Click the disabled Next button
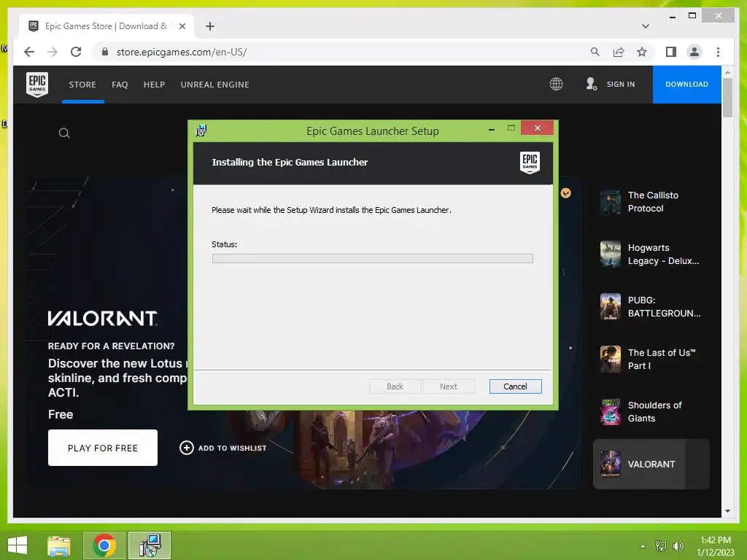The width and height of the screenshot is (747, 560). (449, 386)
